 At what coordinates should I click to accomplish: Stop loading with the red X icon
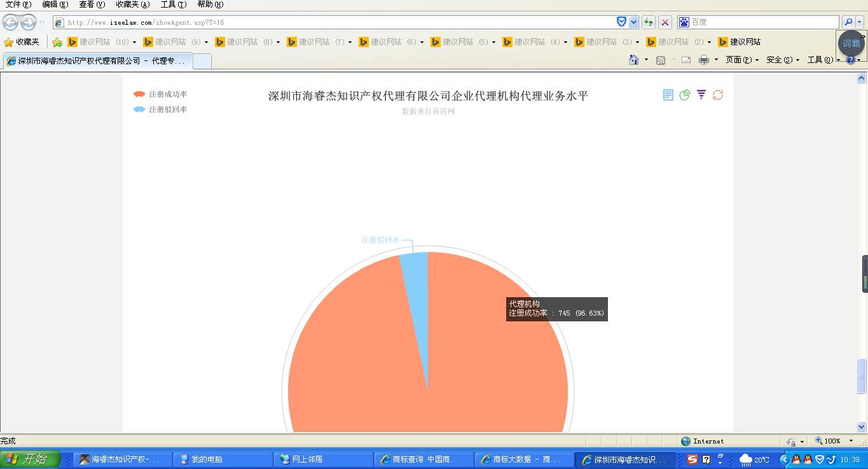tap(665, 22)
